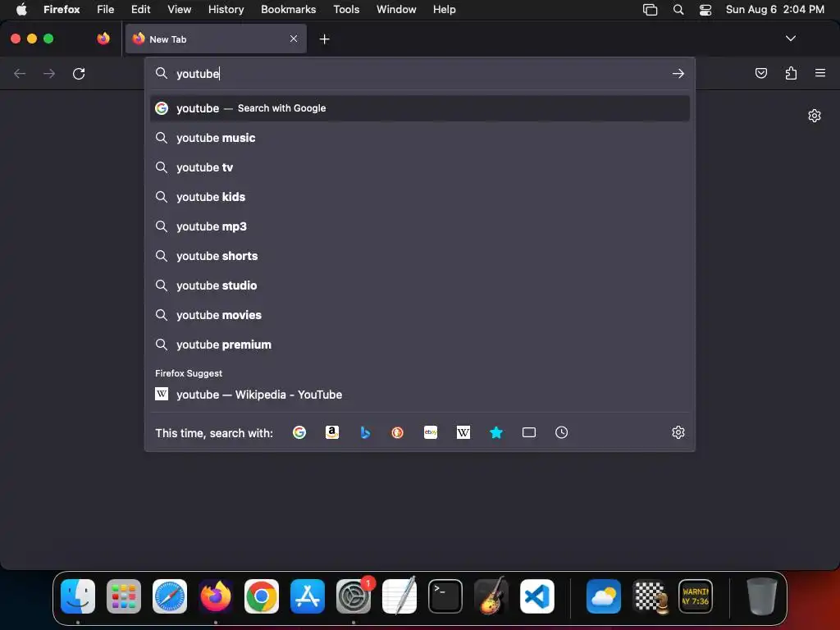Search only in History clock icon
The image size is (840, 630).
pos(561,432)
